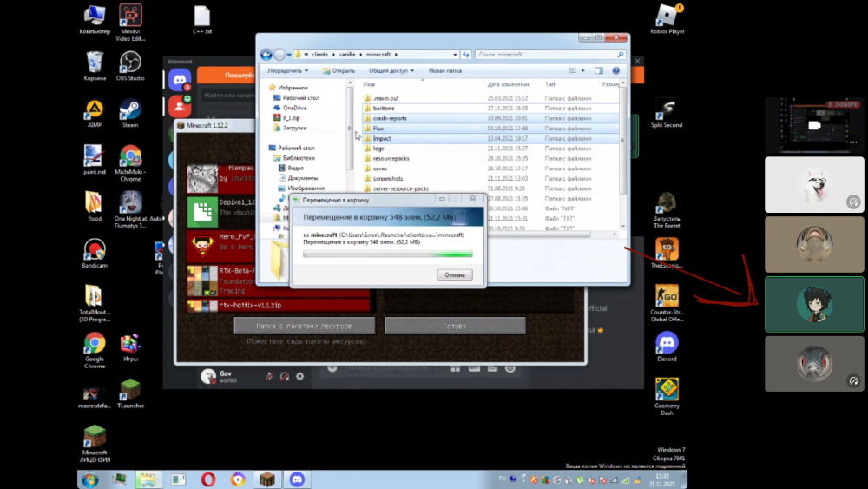Click Explorer back navigation arrow
868x489 pixels.
pyautogui.click(x=266, y=54)
